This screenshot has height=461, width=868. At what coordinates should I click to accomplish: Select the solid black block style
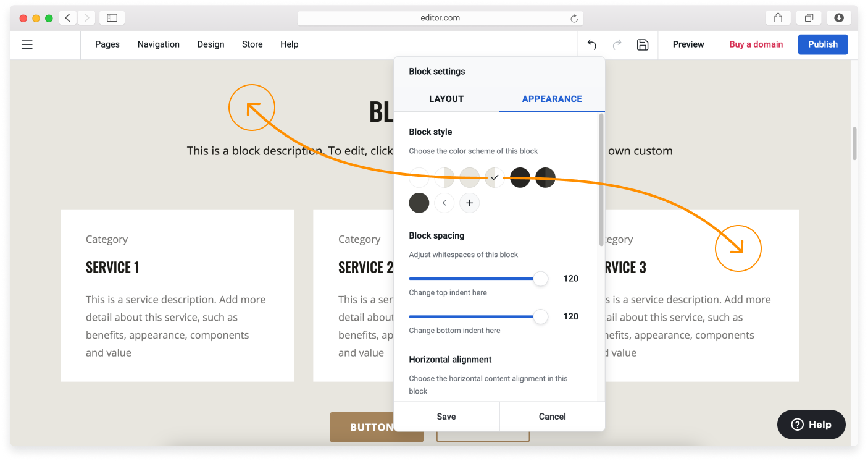coord(520,177)
